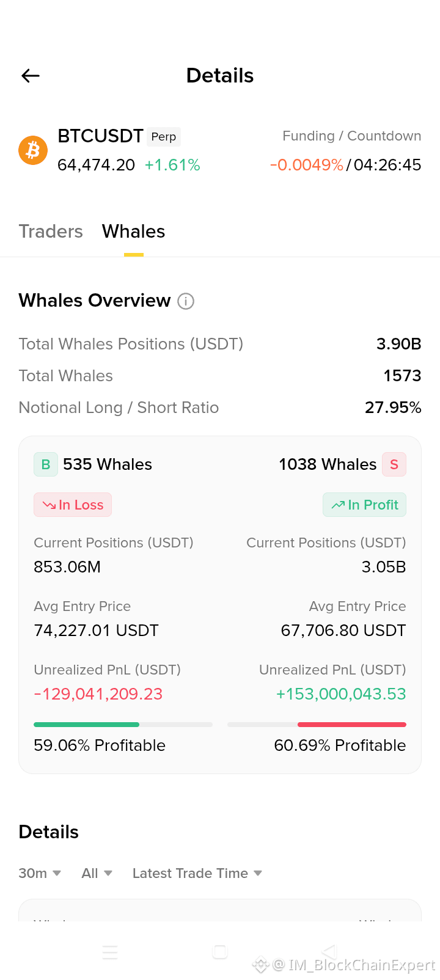Tap the In Loss trend tag
The width and height of the screenshot is (440, 980).
coord(73,505)
